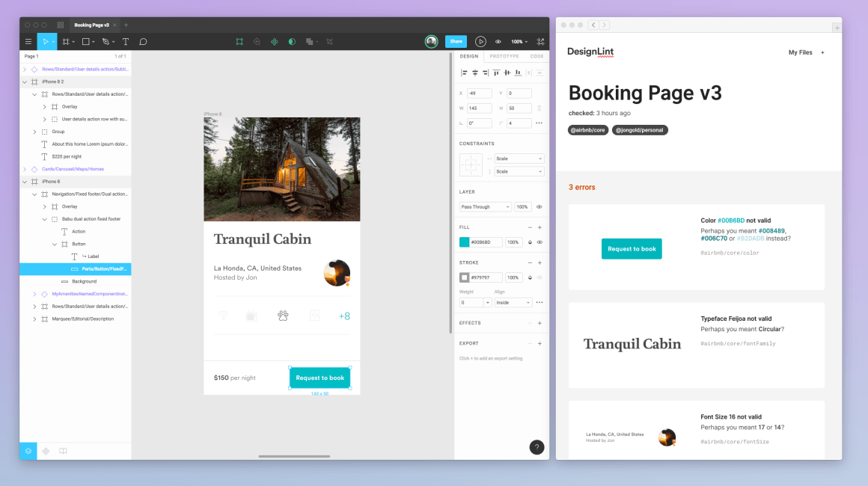
Task: Open My Files in DesignLint window
Action: point(801,52)
